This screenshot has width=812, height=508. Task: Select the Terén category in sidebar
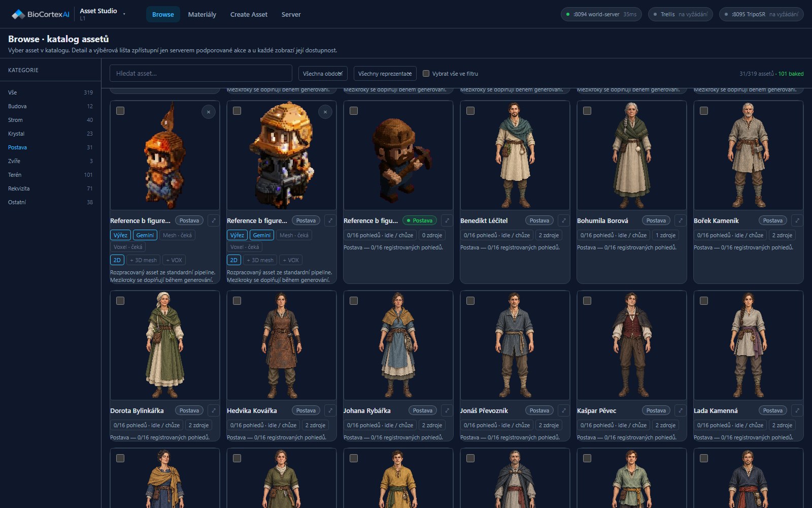pos(50,175)
